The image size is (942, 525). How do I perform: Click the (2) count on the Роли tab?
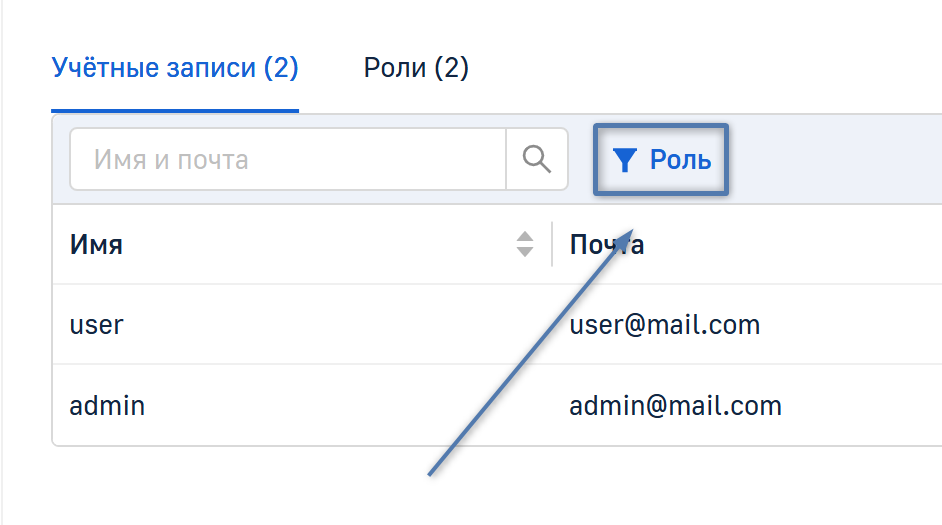click(x=451, y=68)
